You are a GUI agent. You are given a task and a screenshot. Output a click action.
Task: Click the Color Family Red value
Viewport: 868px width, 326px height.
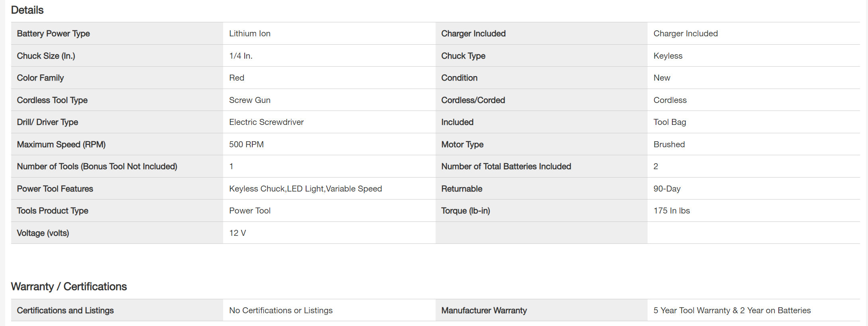pyautogui.click(x=237, y=78)
